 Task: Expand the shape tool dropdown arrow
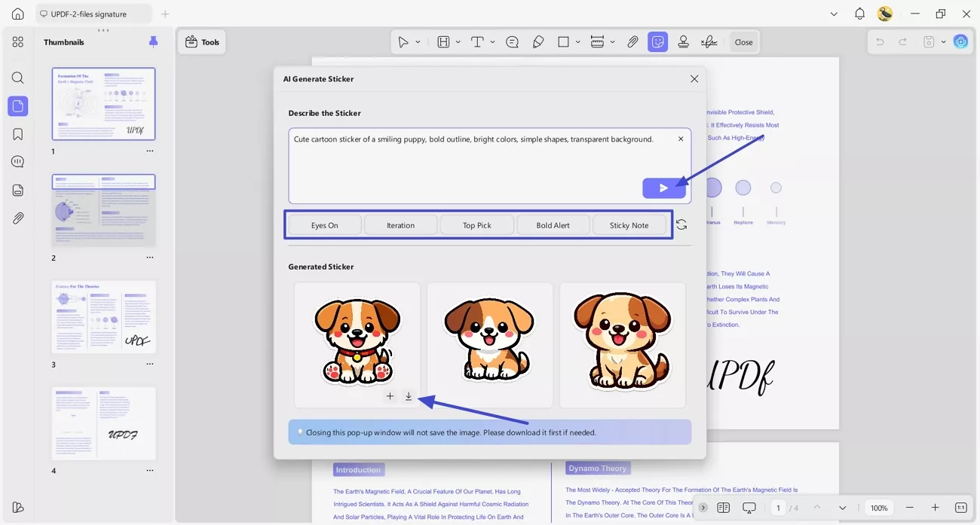578,42
